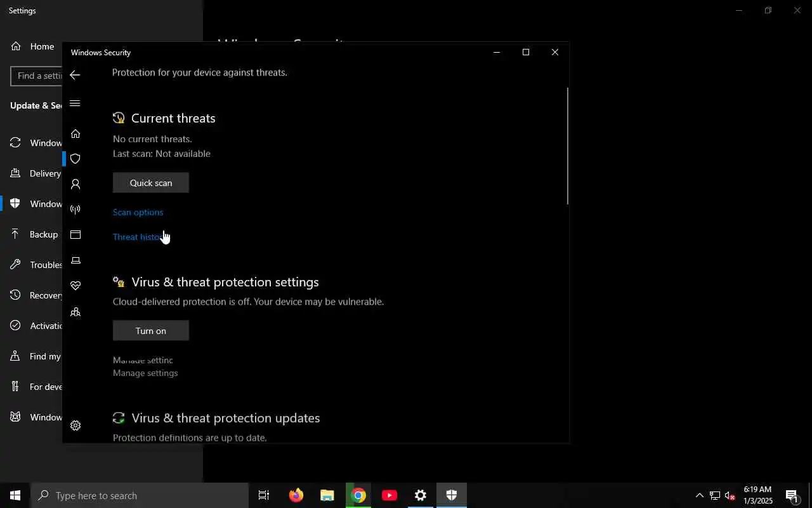Viewport: 812px width, 508px height.
Task: Select Virus & threat protection shield icon
Action: pos(75,159)
